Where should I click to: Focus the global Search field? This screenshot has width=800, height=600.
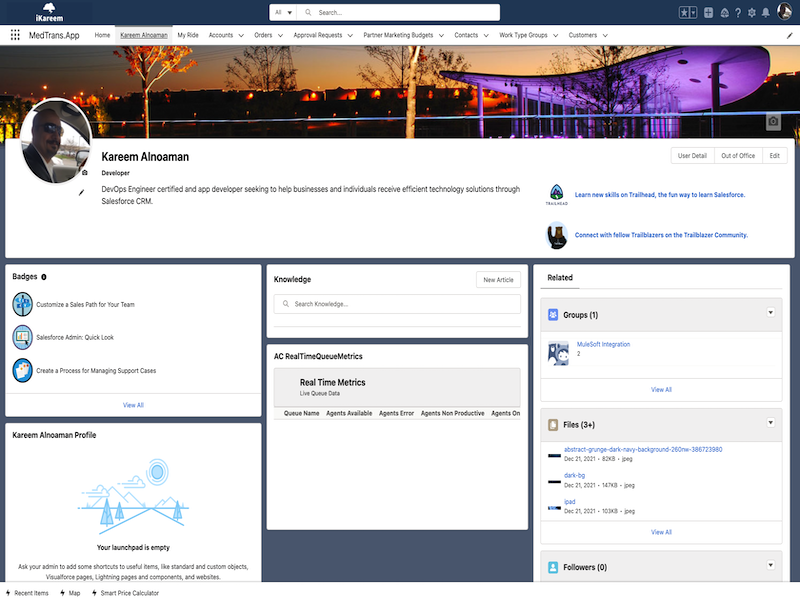pos(398,13)
